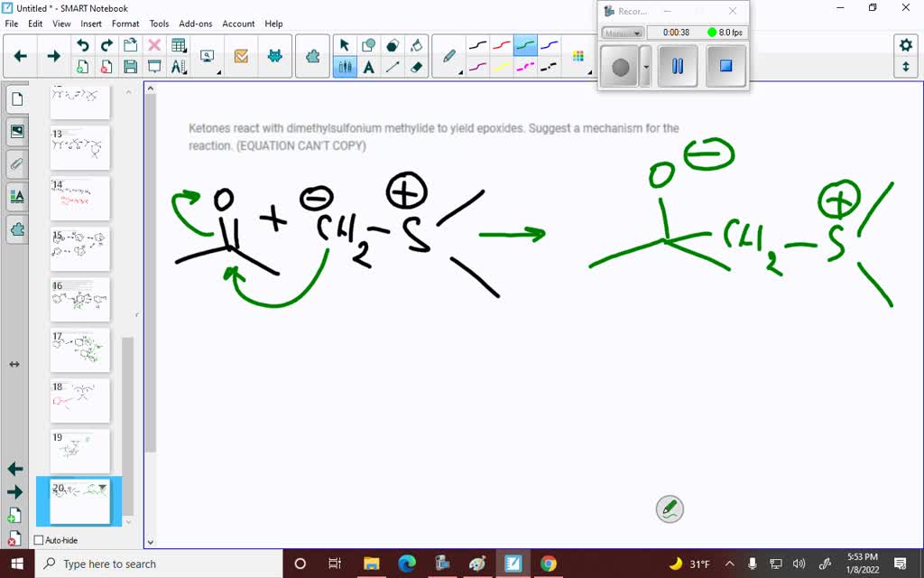Expand the record button dropdown arrow

pos(645,67)
